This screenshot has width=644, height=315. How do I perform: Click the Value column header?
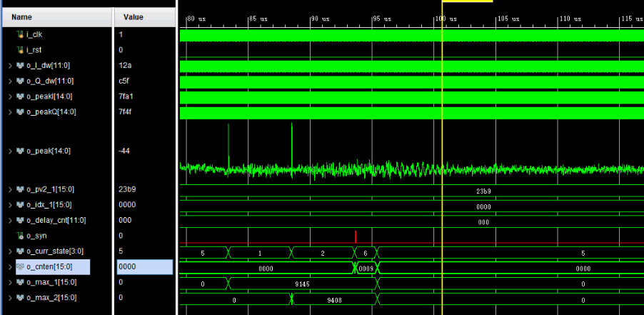(x=145, y=17)
